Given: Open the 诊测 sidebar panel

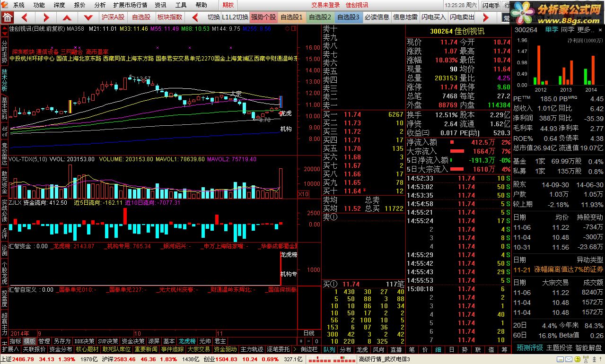Looking at the screenshot, I should pyautogui.click(x=4, y=251).
